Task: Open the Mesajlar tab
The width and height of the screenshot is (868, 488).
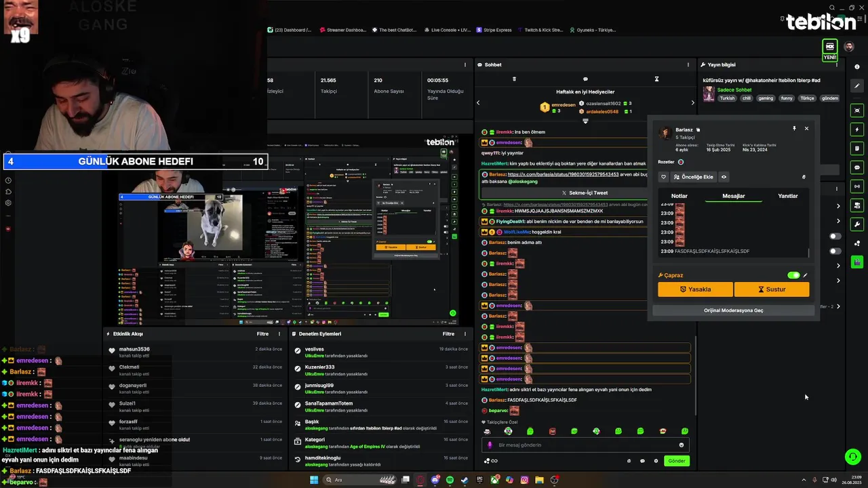Action: point(733,196)
